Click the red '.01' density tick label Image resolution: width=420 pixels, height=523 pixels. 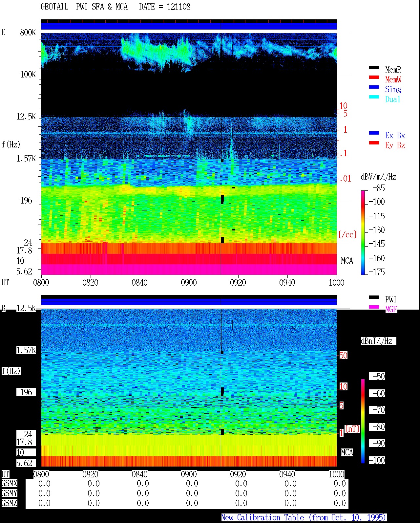point(345,179)
